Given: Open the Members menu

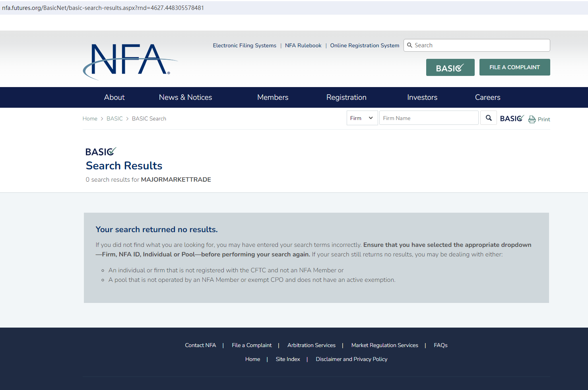Looking at the screenshot, I should [x=273, y=97].
